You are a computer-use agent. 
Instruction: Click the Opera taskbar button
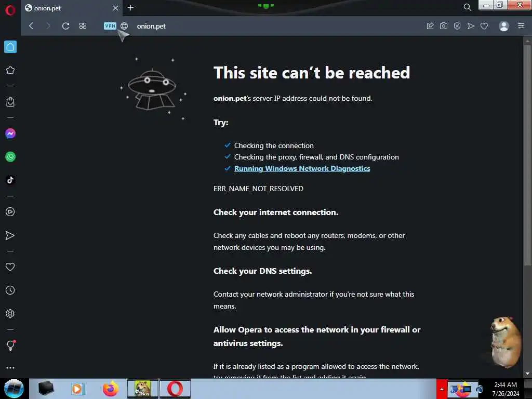[x=175, y=389]
